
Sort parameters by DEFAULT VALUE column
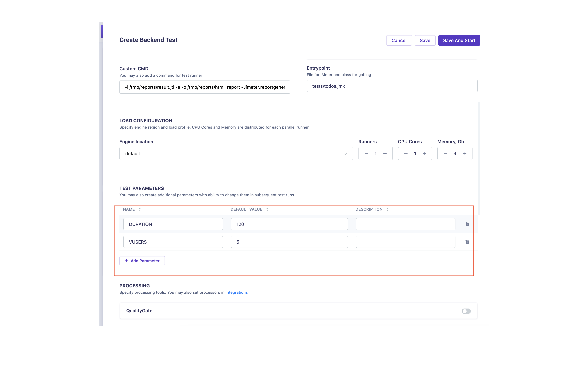click(x=267, y=209)
